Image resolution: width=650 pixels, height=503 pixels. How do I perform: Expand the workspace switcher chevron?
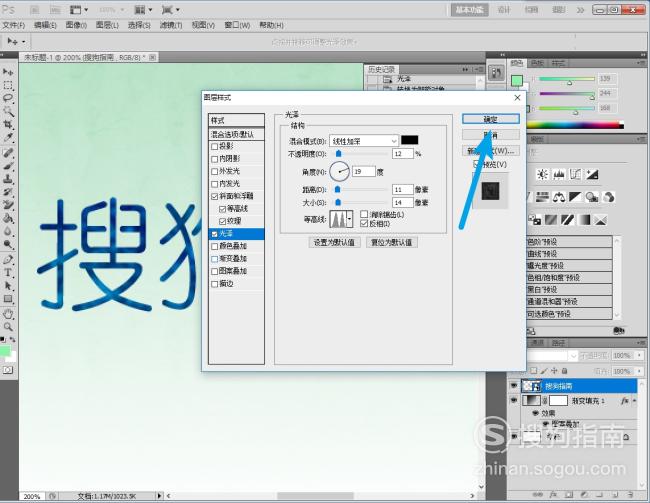580,10
